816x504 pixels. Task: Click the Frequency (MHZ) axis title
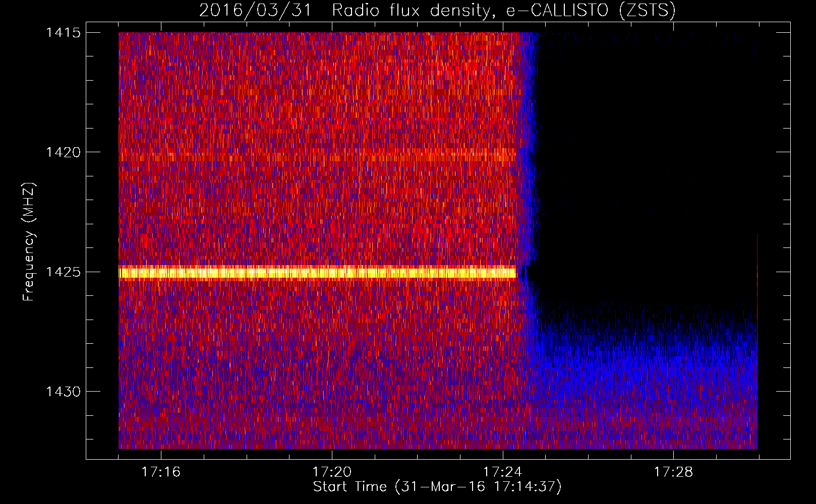[x=29, y=242]
